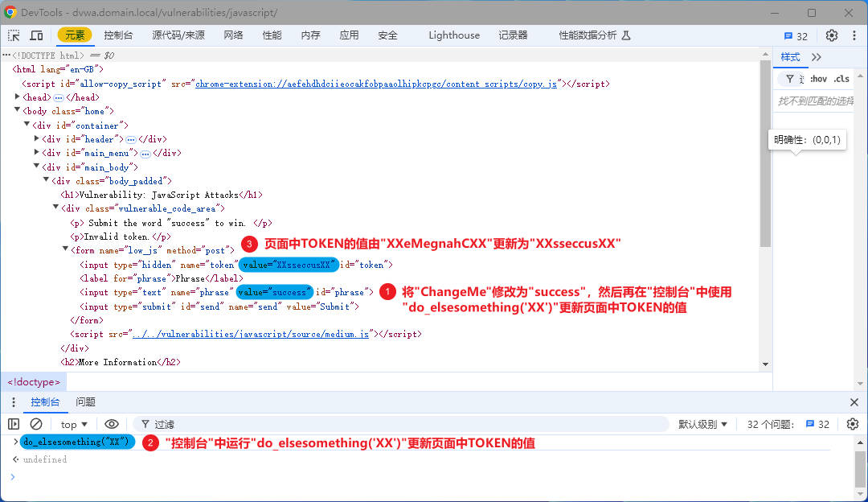Click the 32 issues counter in top toolbar
Image resolution: width=868 pixels, height=502 pixels.
796,36
